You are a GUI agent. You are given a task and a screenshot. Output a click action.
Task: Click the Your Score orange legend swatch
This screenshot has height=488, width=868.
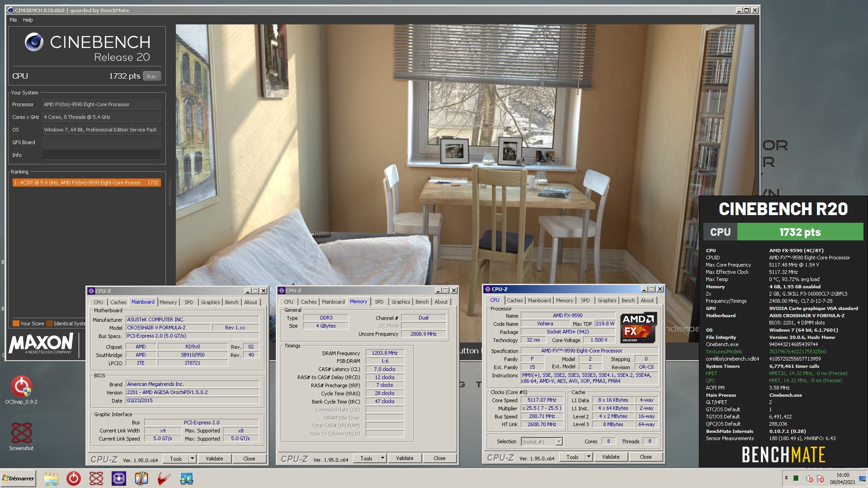16,324
